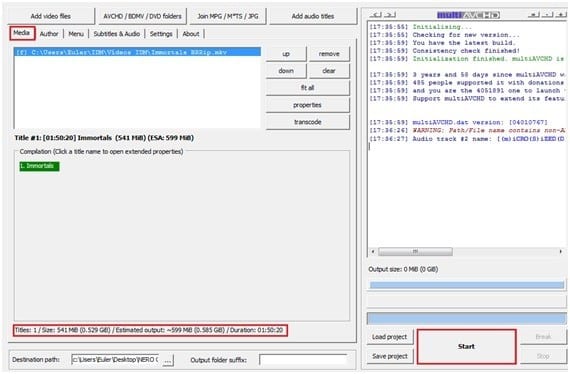Click Join MPG / M*TS / JPG button

point(228,16)
